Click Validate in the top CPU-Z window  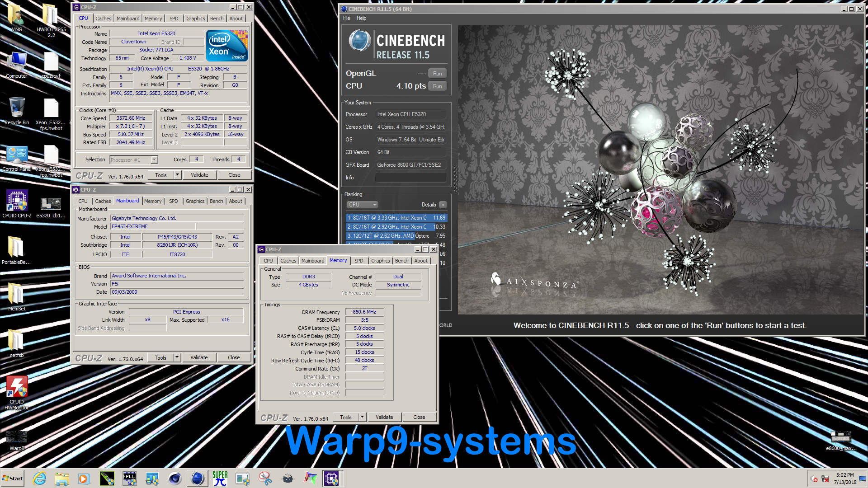[x=199, y=175]
